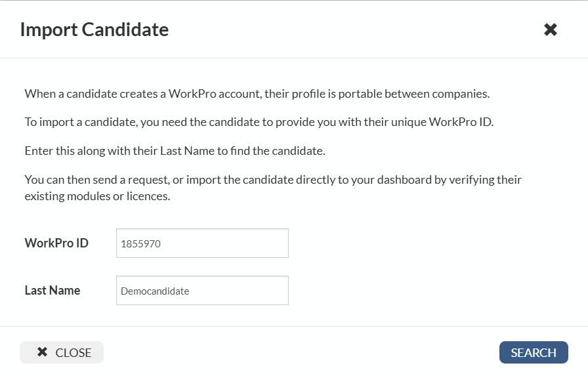
Task: Click the Democandidate text in the name box
Action: tap(156, 291)
